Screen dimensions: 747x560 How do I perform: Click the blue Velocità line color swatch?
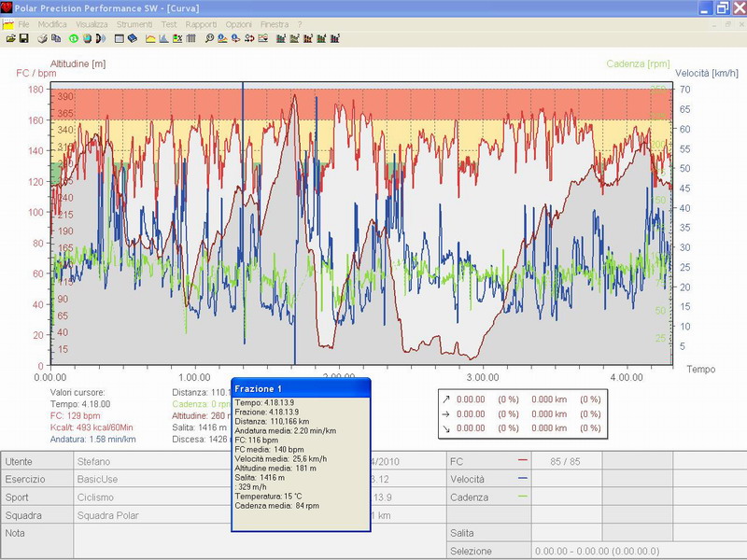tap(522, 479)
